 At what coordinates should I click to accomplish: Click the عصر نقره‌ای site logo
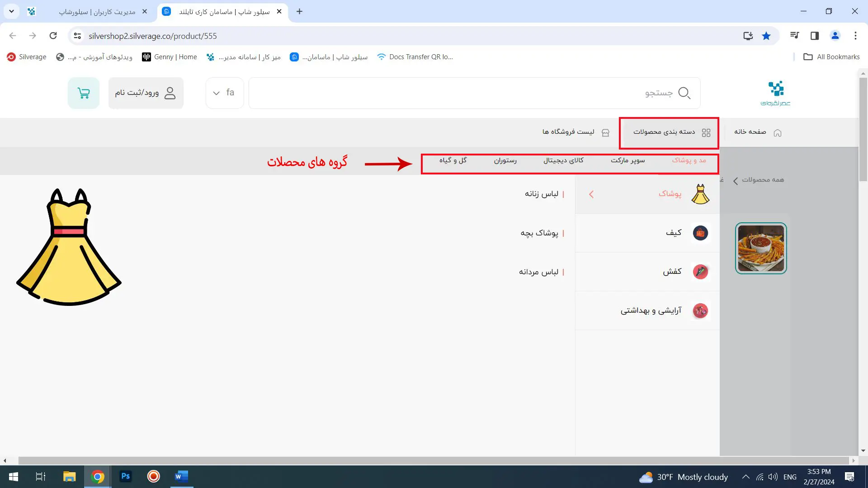pyautogui.click(x=776, y=94)
